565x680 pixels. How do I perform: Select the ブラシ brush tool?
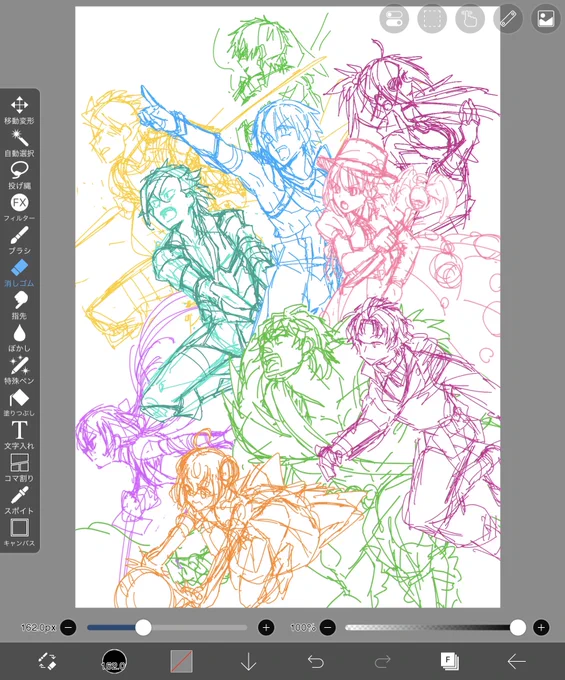(x=20, y=240)
